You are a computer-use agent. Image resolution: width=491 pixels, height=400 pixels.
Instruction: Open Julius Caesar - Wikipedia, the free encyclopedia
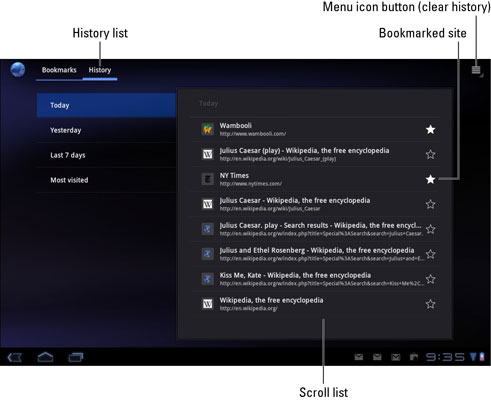295,201
